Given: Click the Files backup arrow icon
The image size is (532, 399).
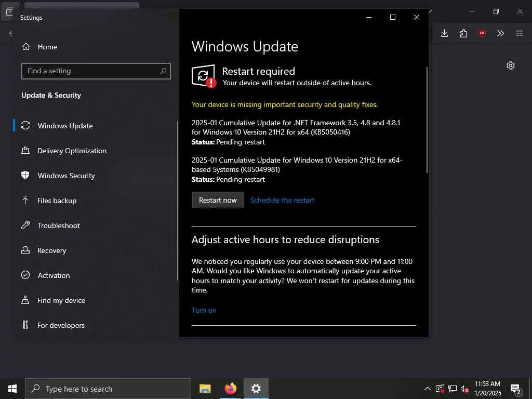Looking at the screenshot, I should coord(25,200).
